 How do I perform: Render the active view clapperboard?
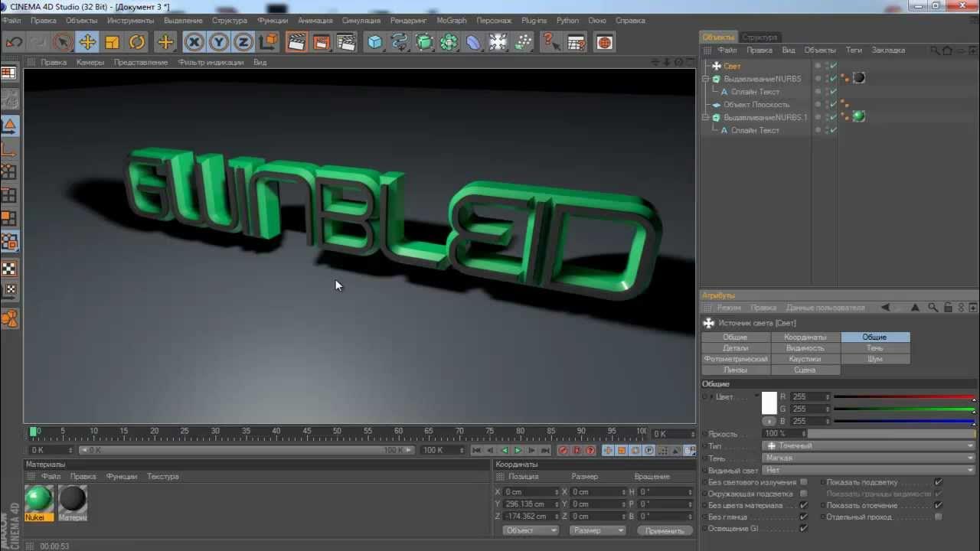(297, 43)
